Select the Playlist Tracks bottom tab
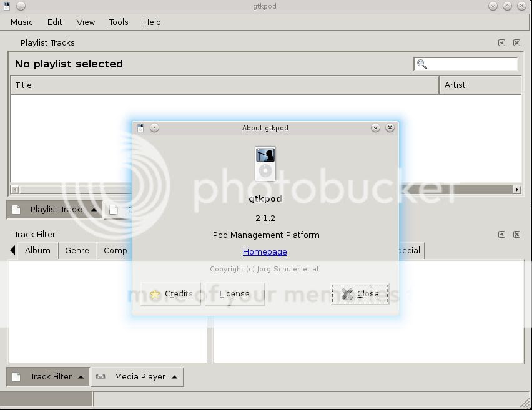Screen dimensions: 532x410 pyautogui.click(x=54, y=210)
